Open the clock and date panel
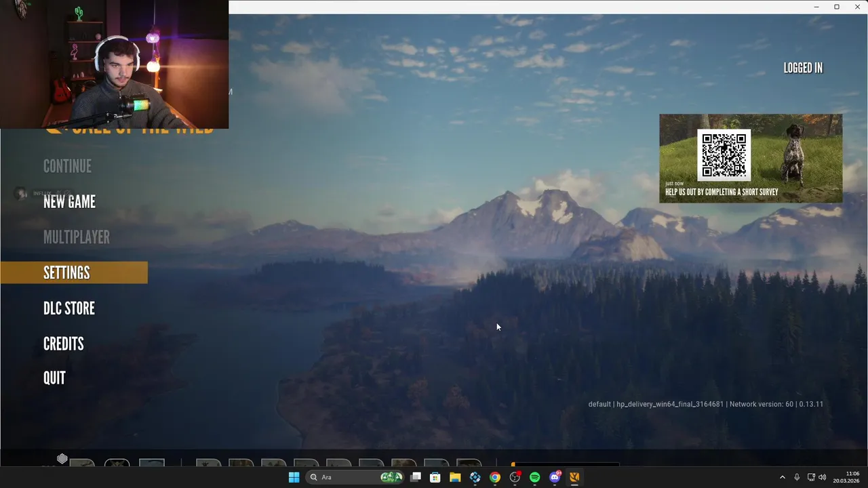This screenshot has width=868, height=488. 847,477
